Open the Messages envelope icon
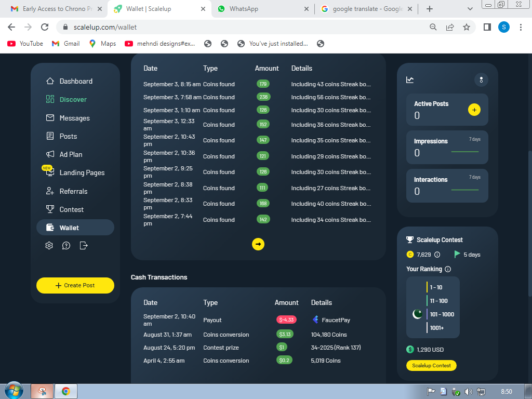 [50, 118]
